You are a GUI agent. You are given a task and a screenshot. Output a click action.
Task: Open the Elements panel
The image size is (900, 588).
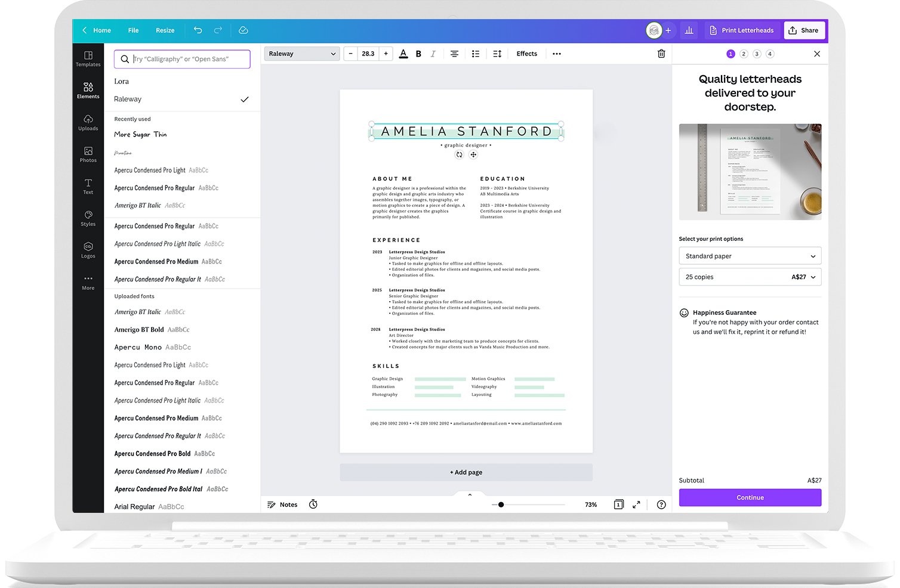[x=88, y=91]
